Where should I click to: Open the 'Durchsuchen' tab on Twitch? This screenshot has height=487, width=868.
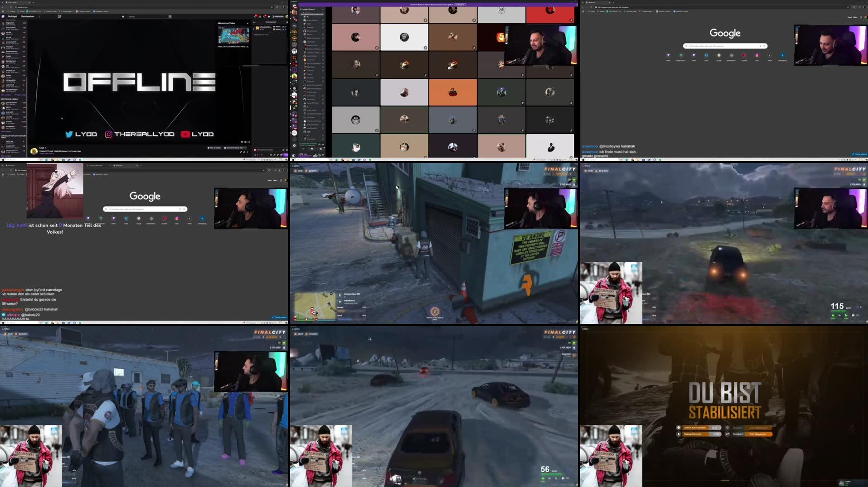tap(28, 16)
